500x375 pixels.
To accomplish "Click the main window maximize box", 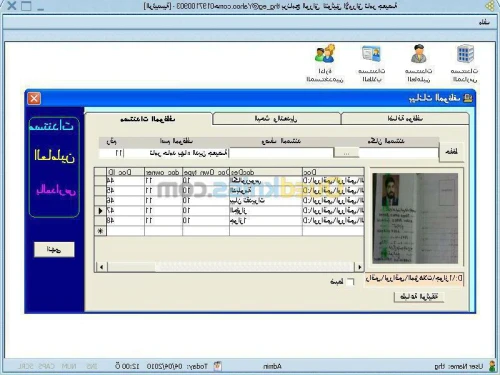I will (26, 6).
